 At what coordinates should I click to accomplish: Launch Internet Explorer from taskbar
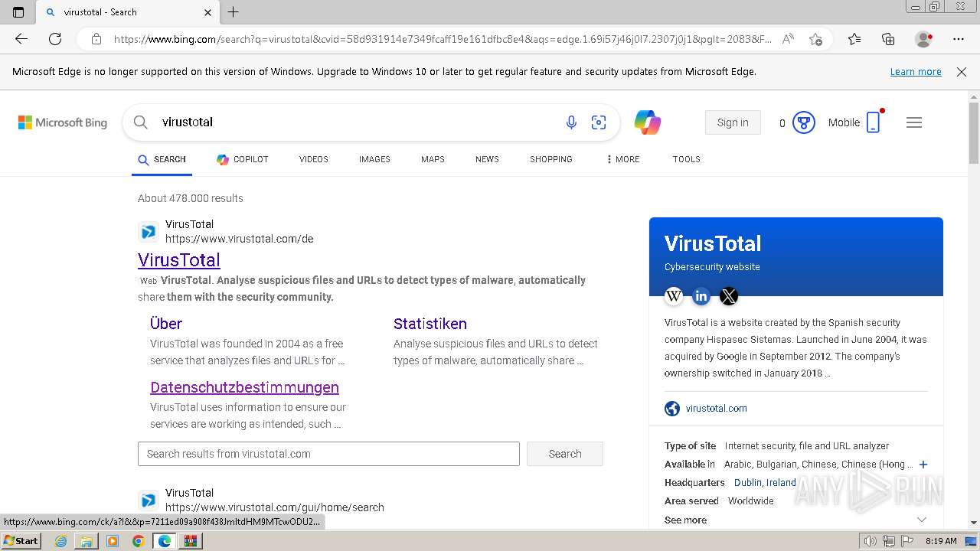coord(60,541)
